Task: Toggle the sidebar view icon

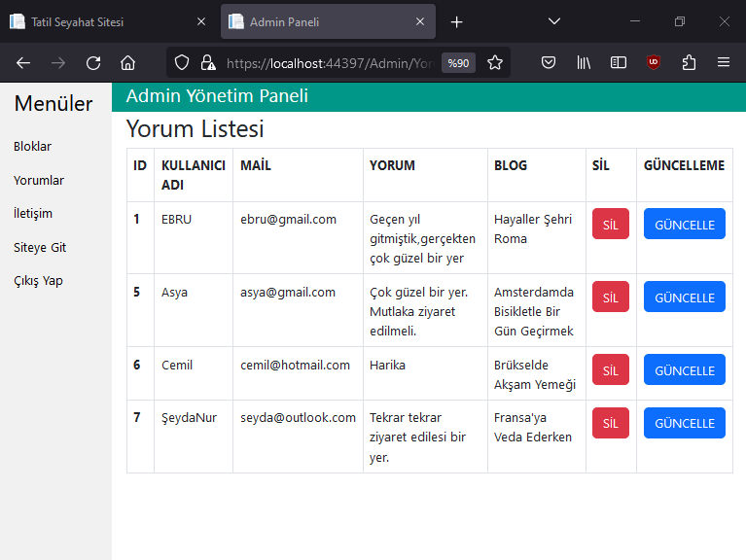Action: [618, 63]
